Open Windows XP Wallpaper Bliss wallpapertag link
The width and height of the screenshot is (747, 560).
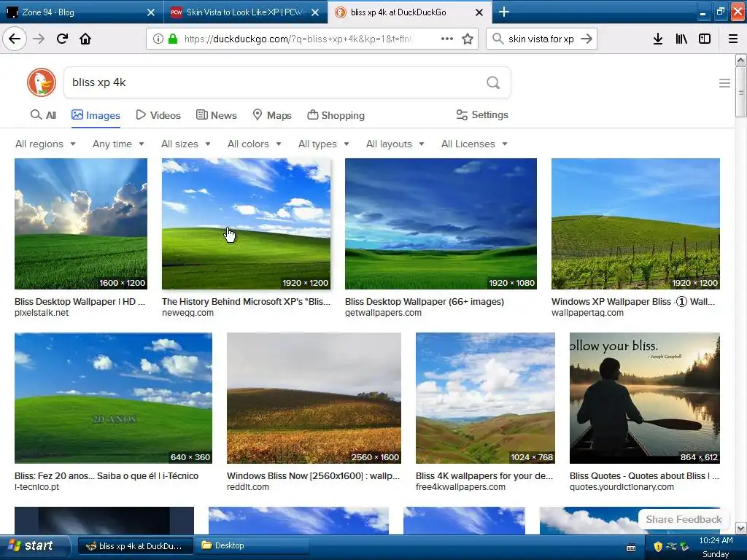pos(633,301)
